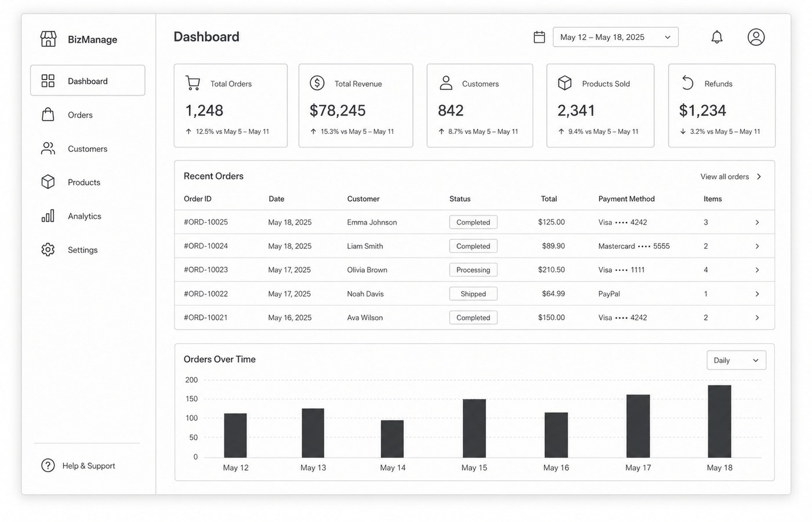Open the May 12 – May 18, 2025 date dropdown
Viewport: 812px width, 522px height.
(615, 37)
